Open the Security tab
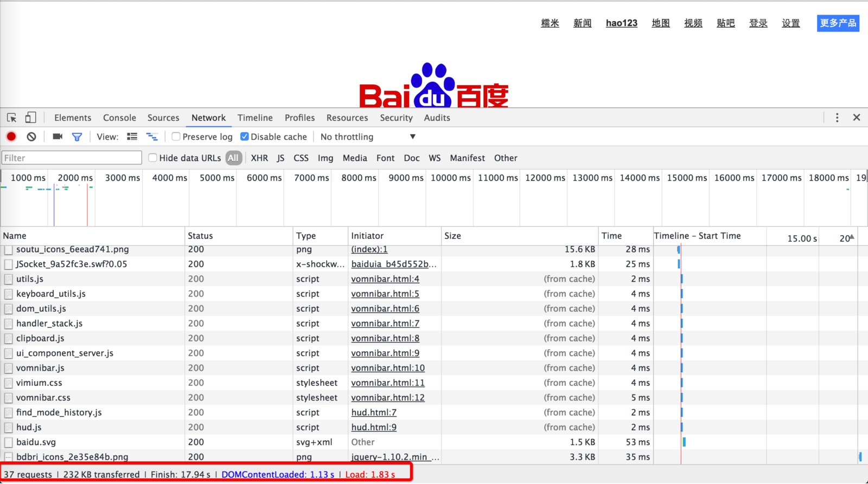The image size is (868, 484). [396, 118]
